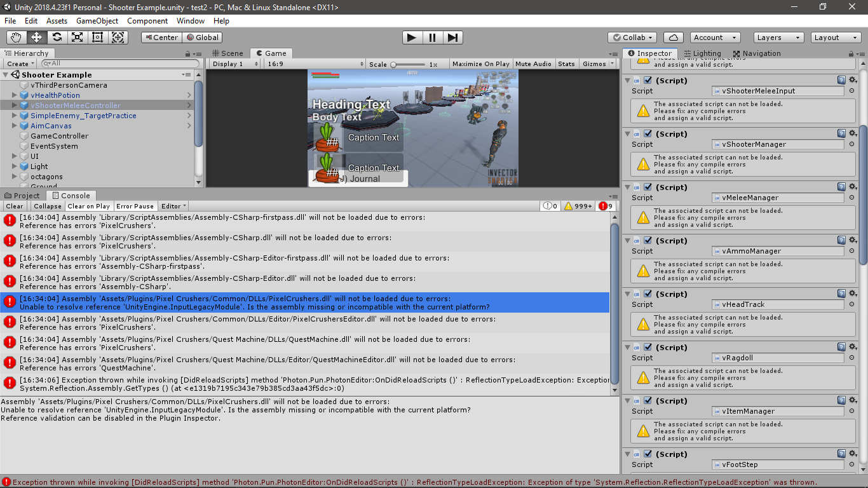Viewport: 868px width, 488px height.
Task: Step one frame forward
Action: point(452,37)
